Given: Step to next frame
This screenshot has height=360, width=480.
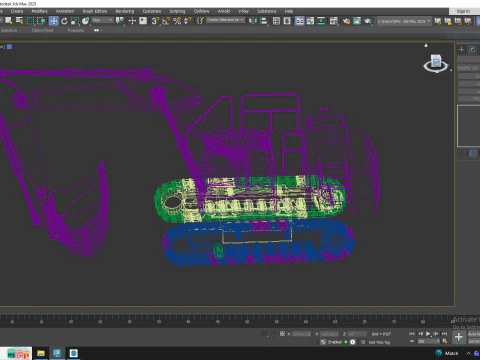Looking at the screenshot, I should tap(436, 334).
